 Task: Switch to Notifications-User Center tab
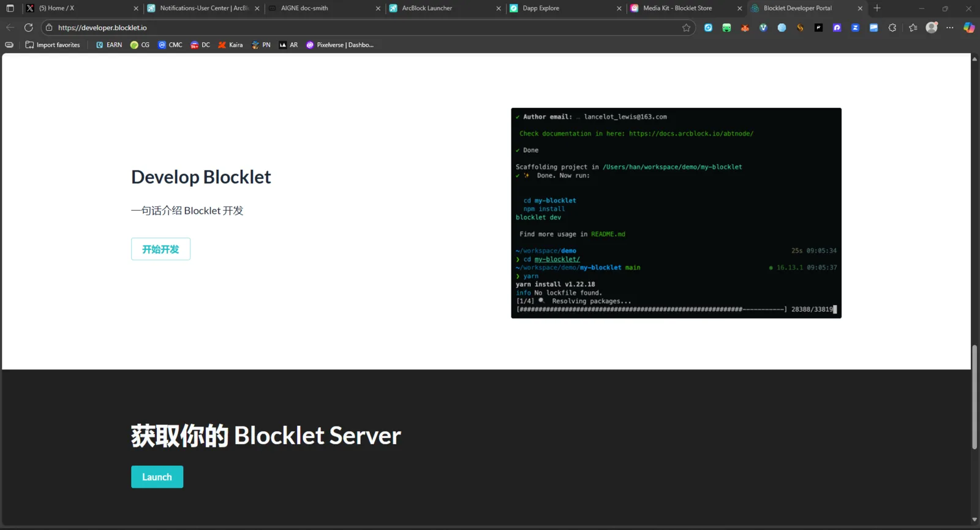click(x=203, y=8)
